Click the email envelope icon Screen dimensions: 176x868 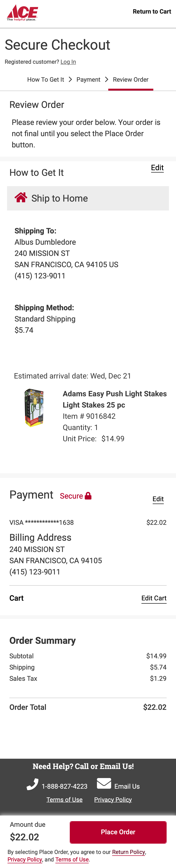point(104,783)
